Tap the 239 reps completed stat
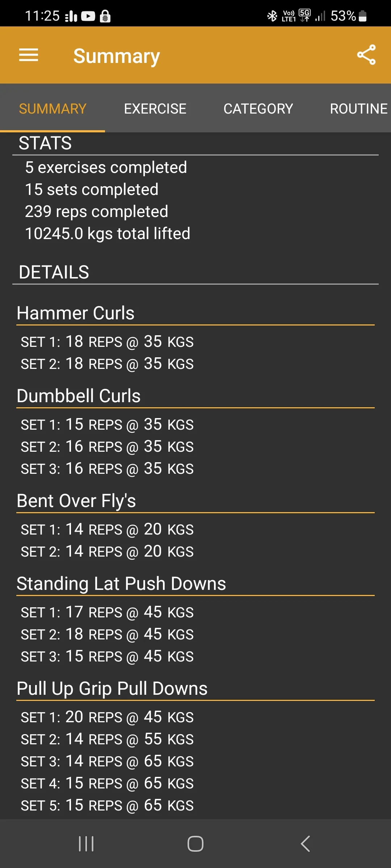391x868 pixels. point(97,212)
